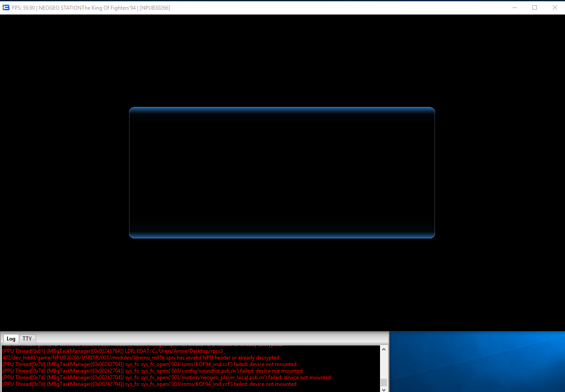
Task: Click the libemu_m68k.sprx log line
Action: (x=141, y=358)
